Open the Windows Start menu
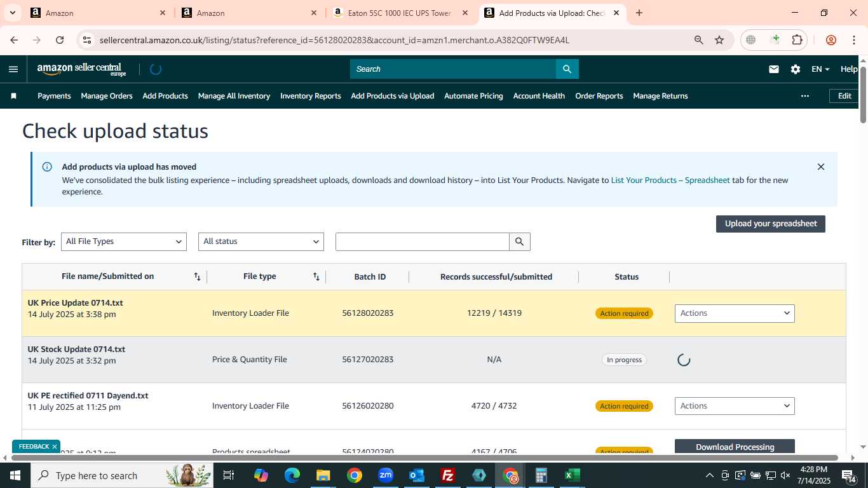 pos(14,475)
